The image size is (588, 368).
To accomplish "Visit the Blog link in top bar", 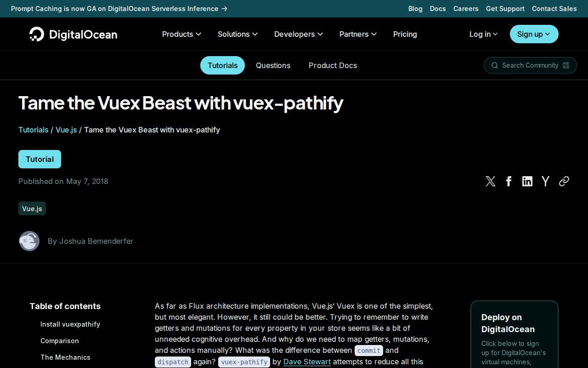I will click(415, 9).
